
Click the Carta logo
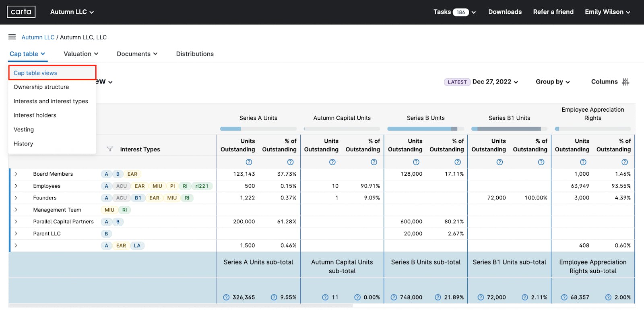[21, 12]
